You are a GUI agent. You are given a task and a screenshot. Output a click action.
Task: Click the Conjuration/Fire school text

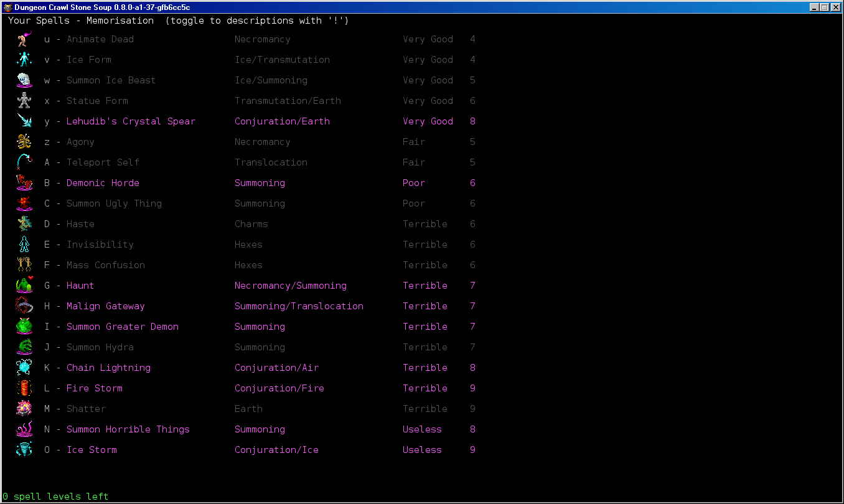[x=279, y=388]
